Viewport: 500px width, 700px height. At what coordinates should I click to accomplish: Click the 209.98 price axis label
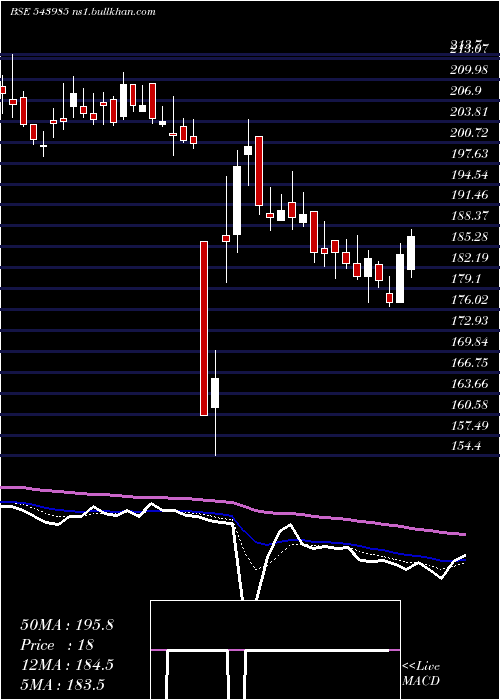point(467,69)
